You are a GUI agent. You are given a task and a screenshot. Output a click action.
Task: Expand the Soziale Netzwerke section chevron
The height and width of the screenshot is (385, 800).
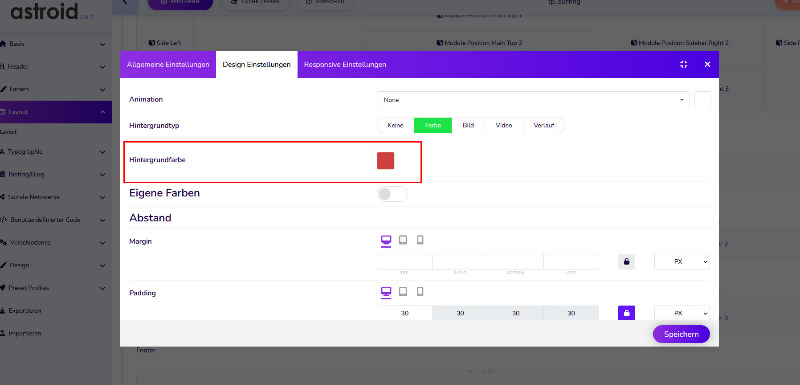[103, 197]
